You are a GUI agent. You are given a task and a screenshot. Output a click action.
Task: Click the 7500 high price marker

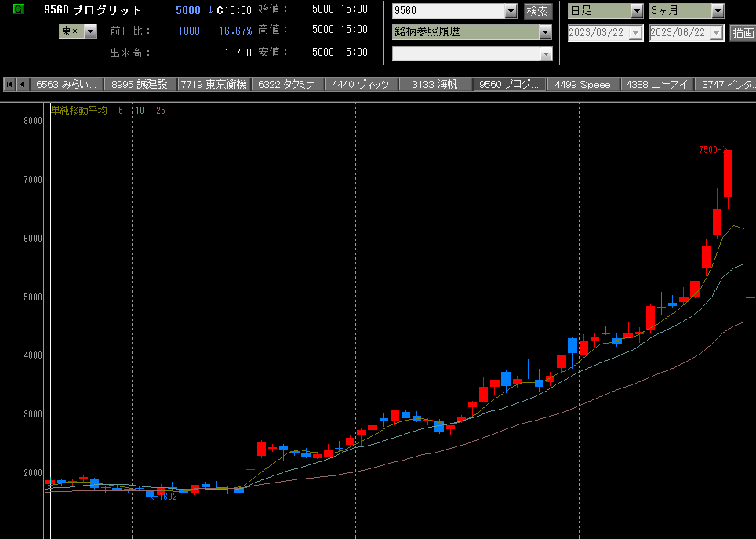[711, 150]
